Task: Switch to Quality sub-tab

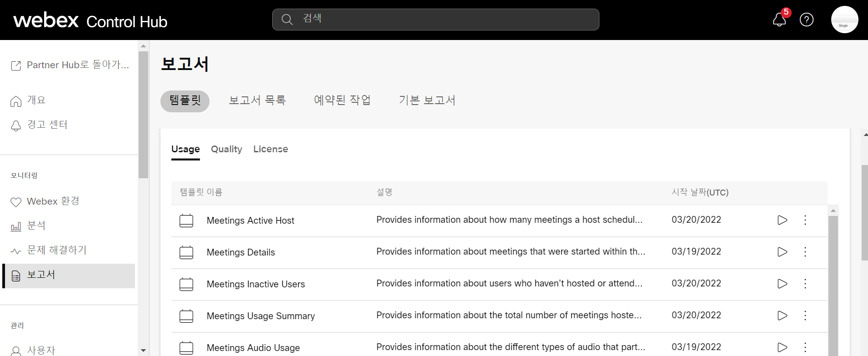Action: pyautogui.click(x=226, y=149)
